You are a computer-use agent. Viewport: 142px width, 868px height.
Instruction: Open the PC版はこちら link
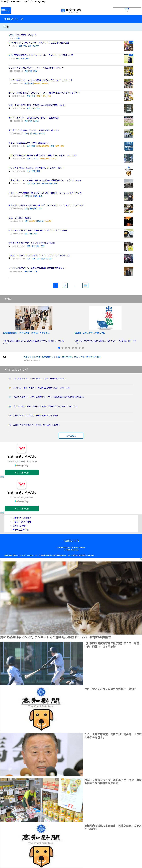(x=71, y=541)
